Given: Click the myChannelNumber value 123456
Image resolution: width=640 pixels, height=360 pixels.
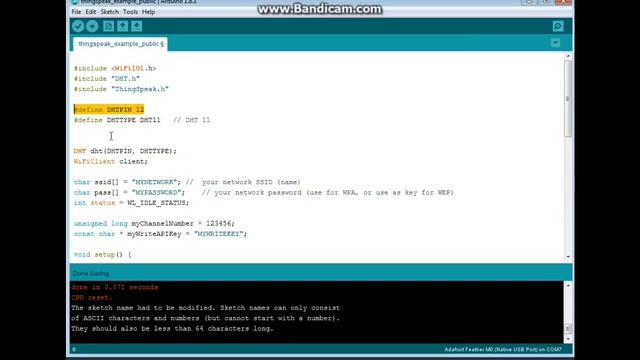Looking at the screenshot, I should point(218,223).
